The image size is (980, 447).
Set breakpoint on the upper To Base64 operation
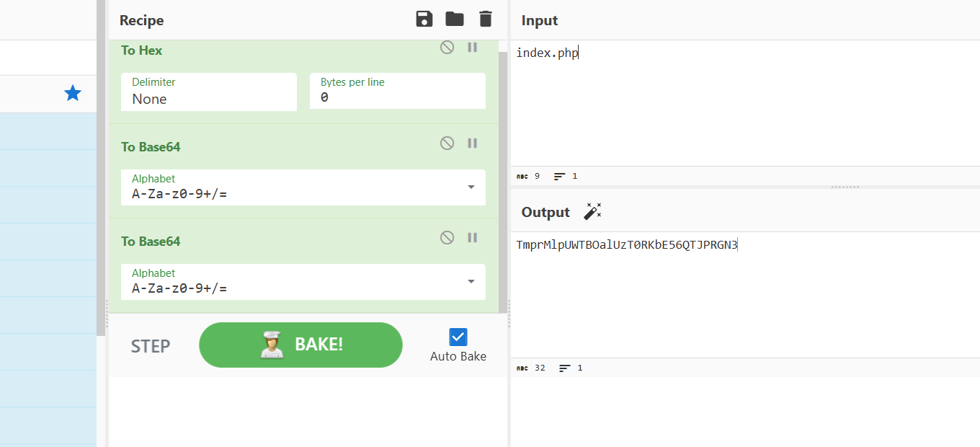pos(473,143)
